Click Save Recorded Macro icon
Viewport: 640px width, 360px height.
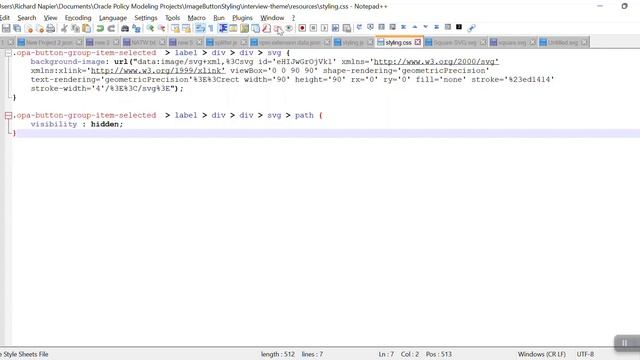click(x=347, y=28)
